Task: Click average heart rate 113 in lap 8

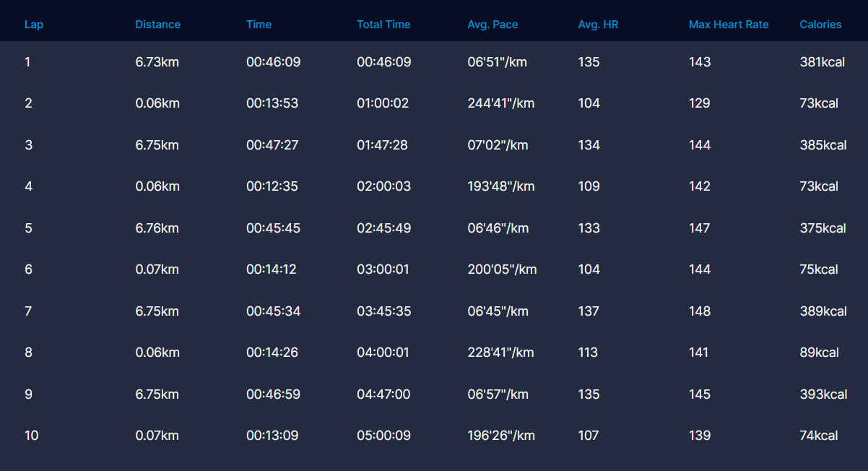Action: 588,353
